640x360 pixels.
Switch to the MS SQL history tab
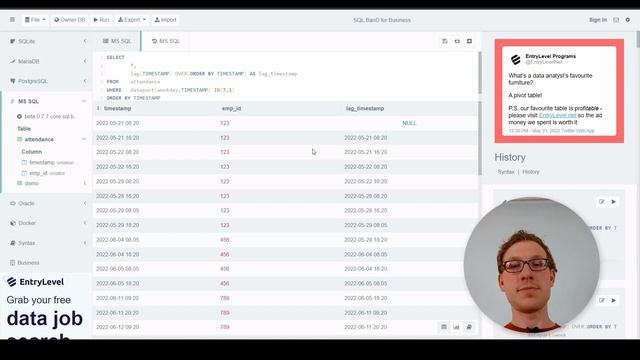tap(165, 41)
